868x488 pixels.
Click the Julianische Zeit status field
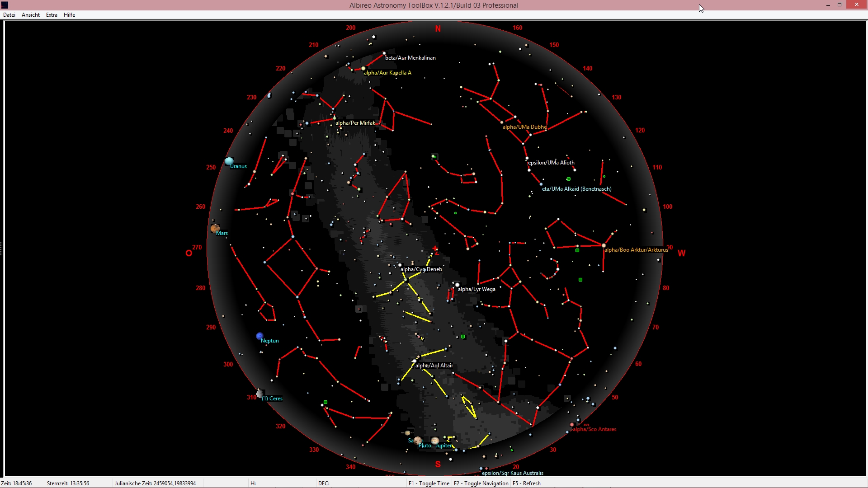click(x=155, y=483)
